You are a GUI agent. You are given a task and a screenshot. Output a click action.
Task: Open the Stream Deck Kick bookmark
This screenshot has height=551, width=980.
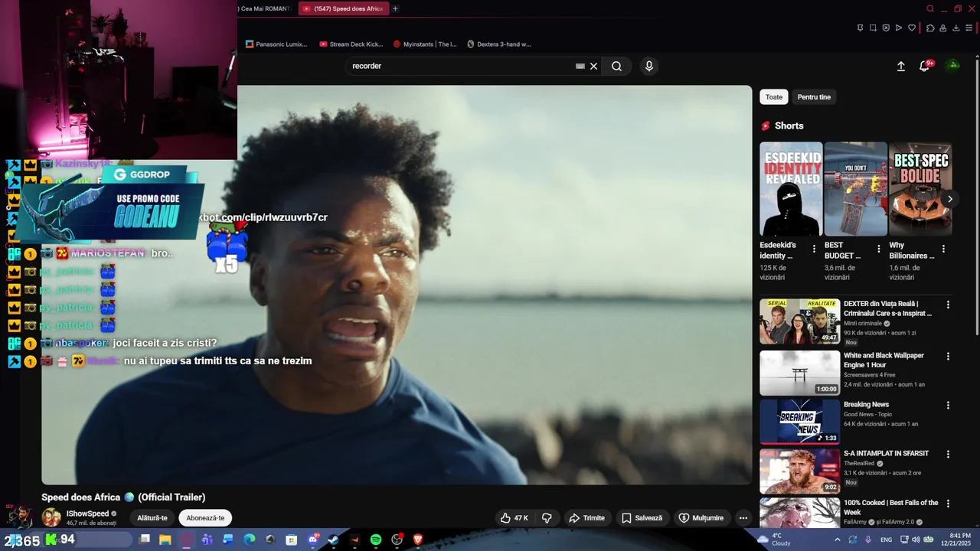point(351,44)
